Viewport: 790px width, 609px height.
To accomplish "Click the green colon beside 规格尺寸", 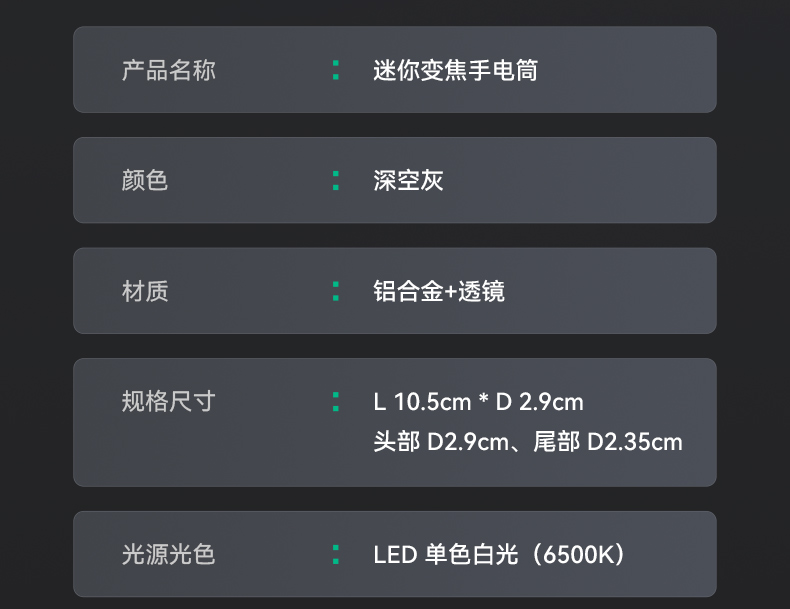I will [336, 401].
